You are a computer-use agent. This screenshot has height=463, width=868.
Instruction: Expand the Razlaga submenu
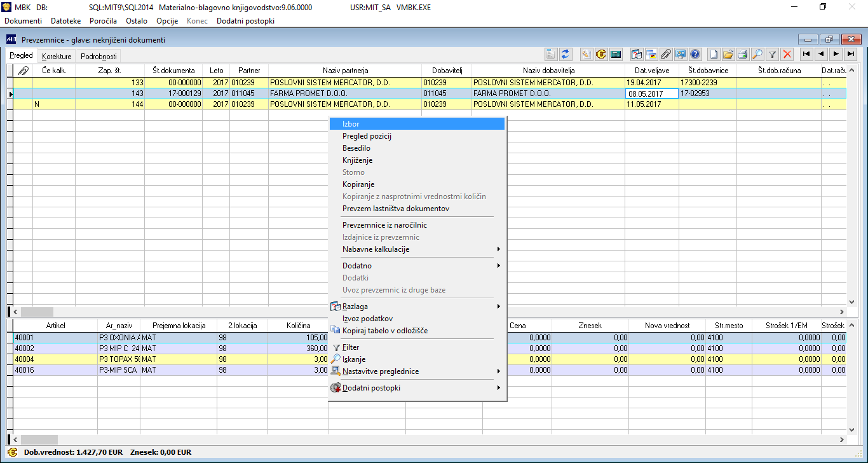(417, 307)
